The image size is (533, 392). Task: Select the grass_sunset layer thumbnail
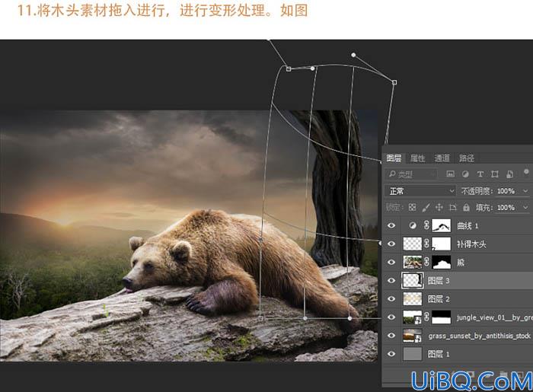(413, 336)
